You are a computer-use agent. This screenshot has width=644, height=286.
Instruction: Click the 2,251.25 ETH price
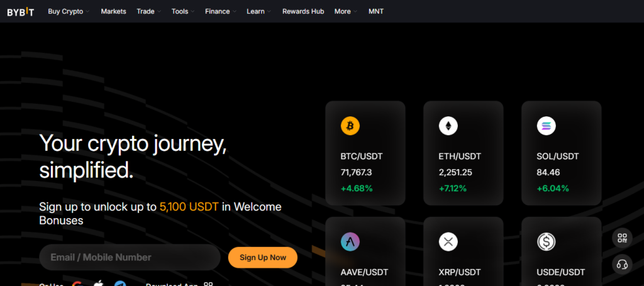(455, 172)
